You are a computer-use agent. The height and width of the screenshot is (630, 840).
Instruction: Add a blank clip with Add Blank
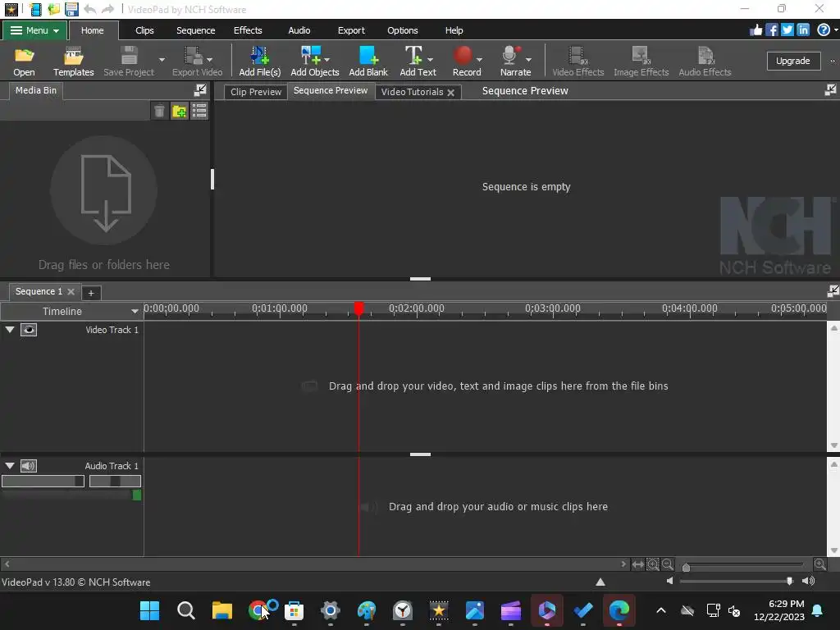tap(368, 62)
